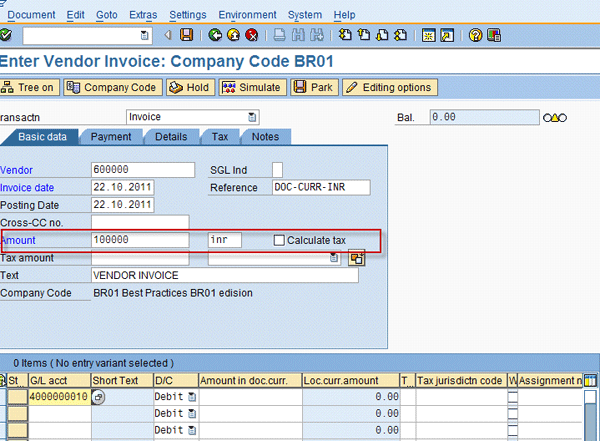600x441 pixels.
Task: Switch to the Notes tab
Action: 265,137
